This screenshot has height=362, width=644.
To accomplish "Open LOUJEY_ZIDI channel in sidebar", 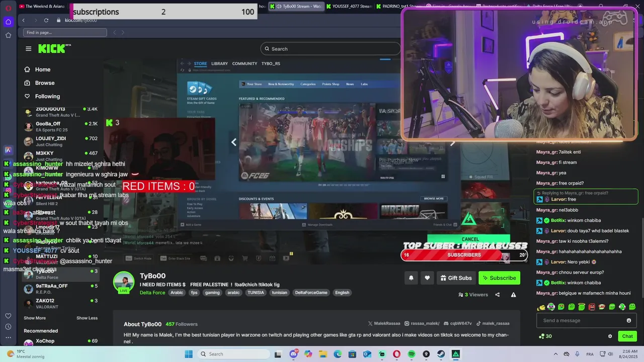I will 60,141.
